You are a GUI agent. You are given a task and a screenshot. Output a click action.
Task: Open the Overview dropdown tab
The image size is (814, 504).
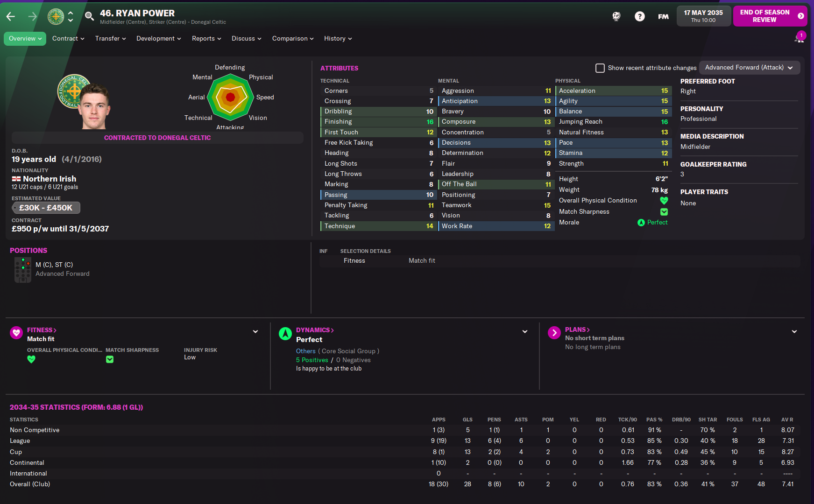(25, 39)
